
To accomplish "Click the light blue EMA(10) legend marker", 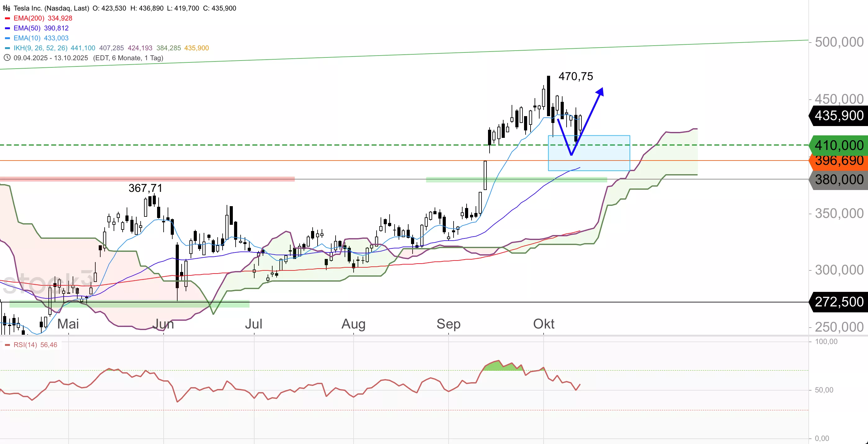I will pos(7,38).
